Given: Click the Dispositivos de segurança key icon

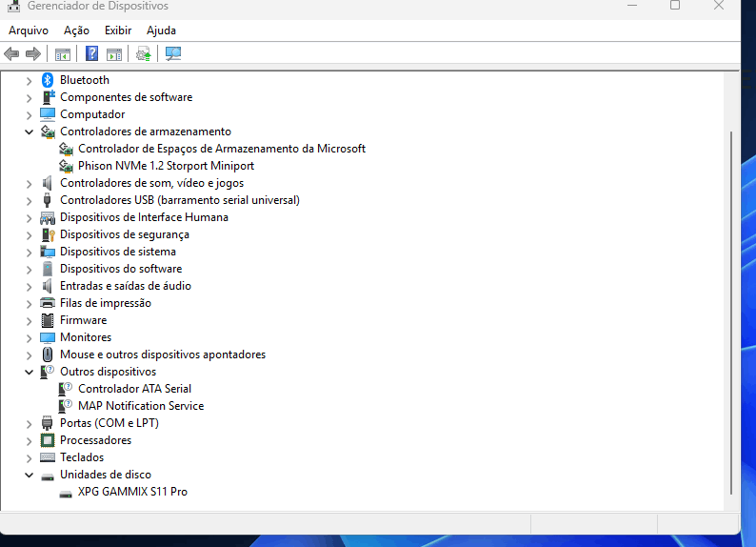Looking at the screenshot, I should tap(48, 234).
